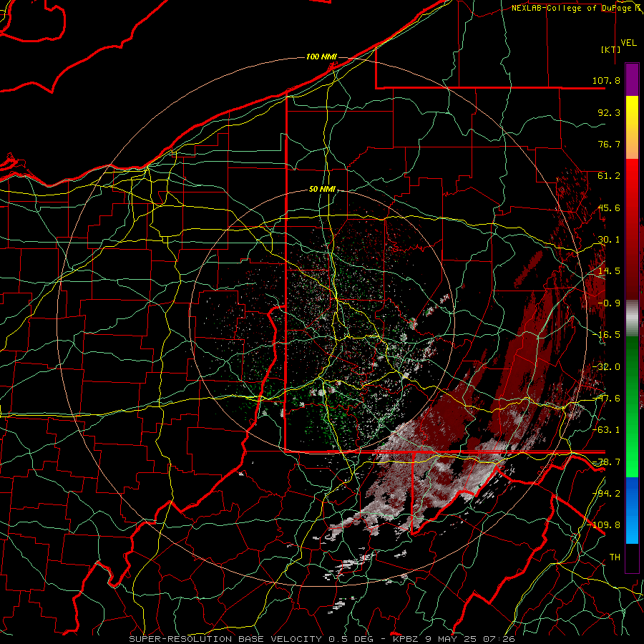The image size is (644, 644).
Task: Click the -16.5 velocity scale value
Action: click(x=606, y=335)
